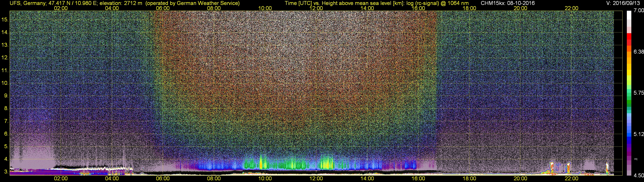This screenshot has height=182, width=644.
Task: Click the height axis label "5."
Action: click(6, 146)
